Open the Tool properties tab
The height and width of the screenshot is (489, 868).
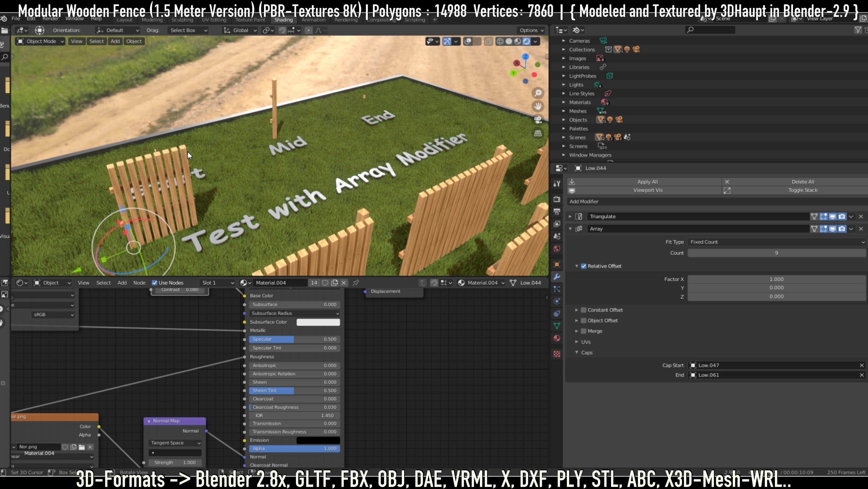557,183
